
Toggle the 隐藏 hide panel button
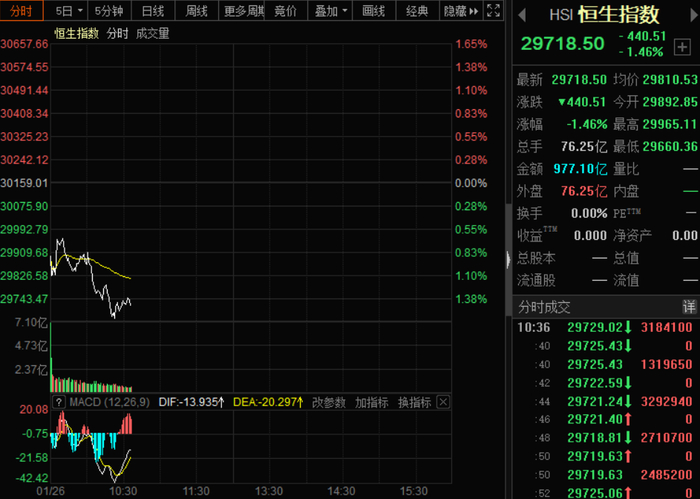click(461, 11)
